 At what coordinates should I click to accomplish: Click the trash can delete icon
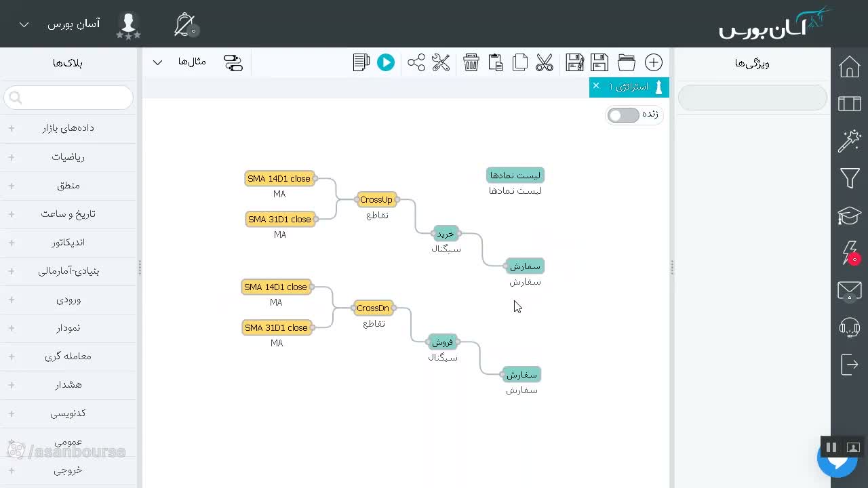tap(471, 62)
